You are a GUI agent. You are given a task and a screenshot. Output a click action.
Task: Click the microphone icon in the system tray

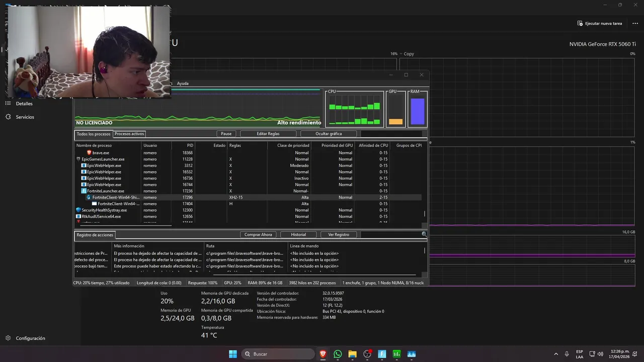pos(567,354)
